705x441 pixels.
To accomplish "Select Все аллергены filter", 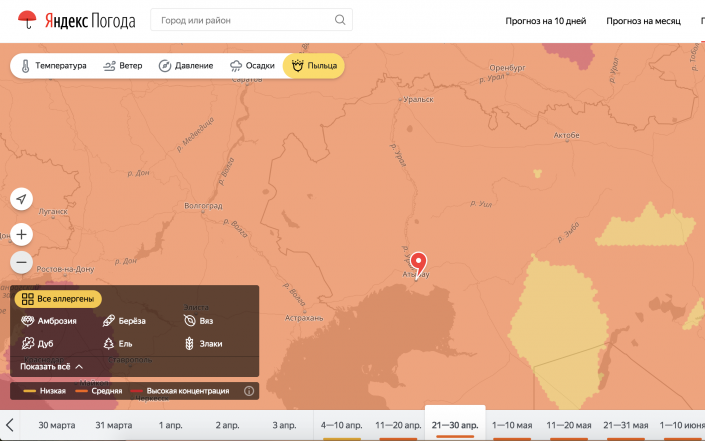I will [x=58, y=299].
